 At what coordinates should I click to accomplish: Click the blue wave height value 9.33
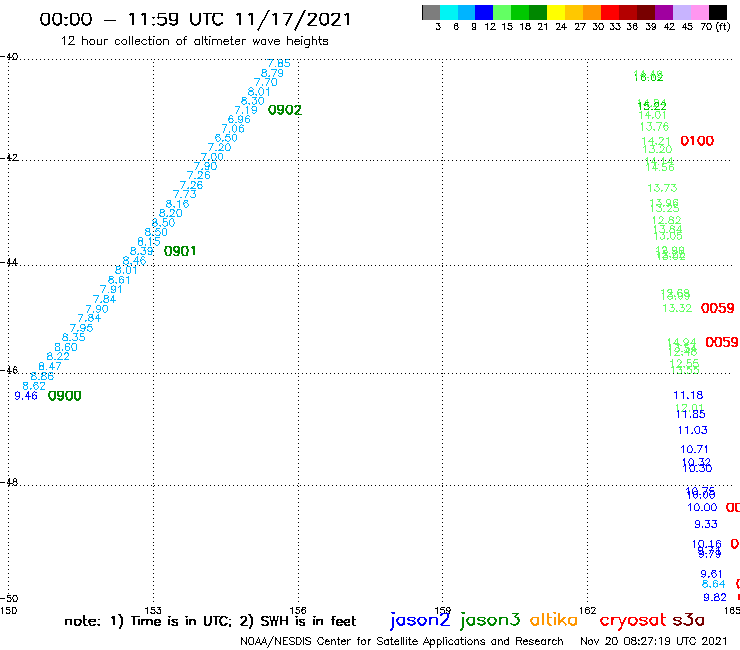point(706,524)
